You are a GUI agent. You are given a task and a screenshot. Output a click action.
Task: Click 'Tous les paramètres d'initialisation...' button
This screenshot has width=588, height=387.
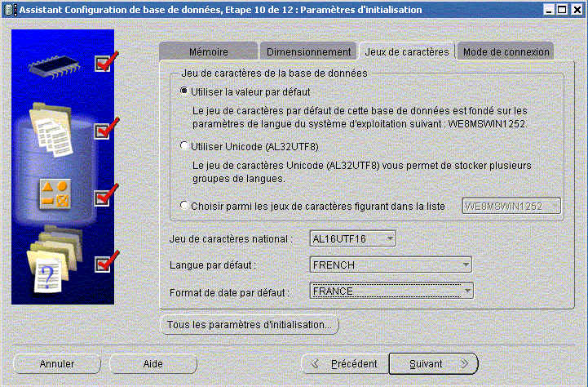point(248,324)
